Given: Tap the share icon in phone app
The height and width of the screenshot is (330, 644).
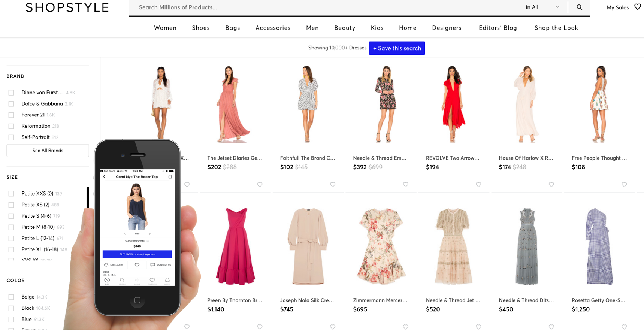Looking at the screenshot, I should click(x=170, y=176).
